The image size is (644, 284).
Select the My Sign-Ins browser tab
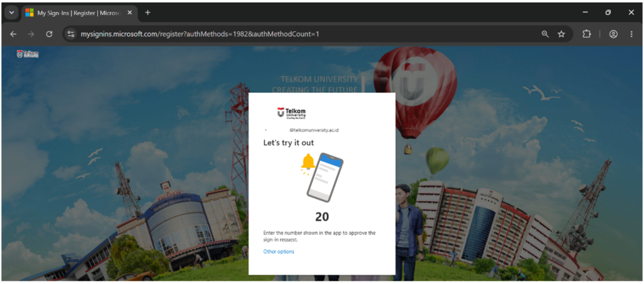79,13
